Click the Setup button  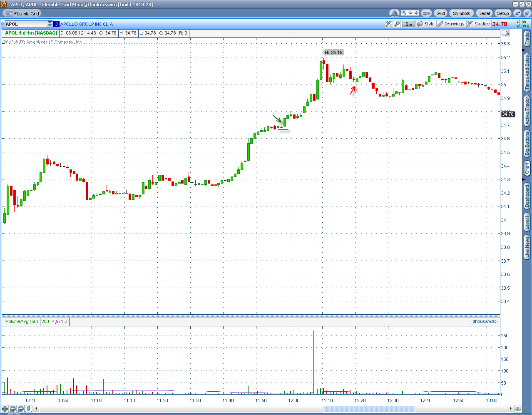coord(503,13)
